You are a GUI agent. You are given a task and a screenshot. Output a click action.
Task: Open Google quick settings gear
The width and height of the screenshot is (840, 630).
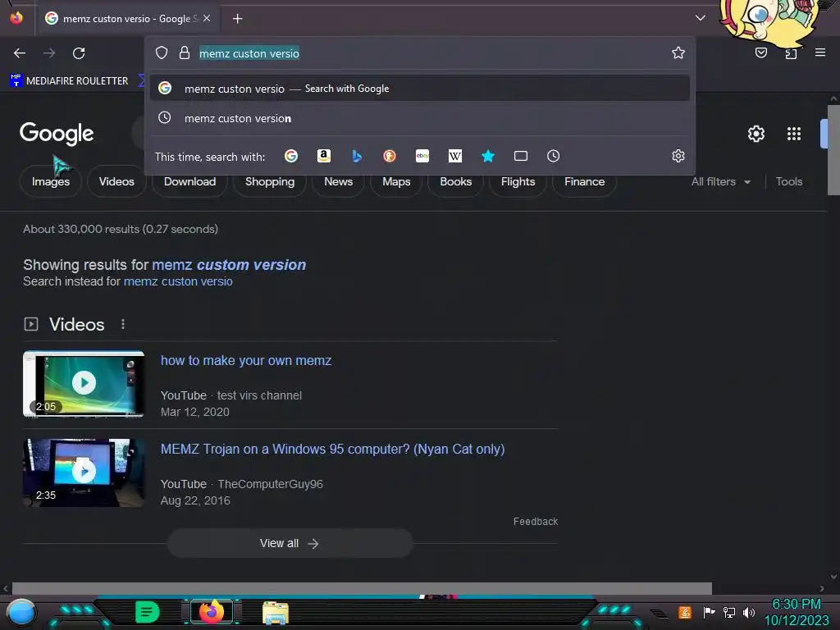coord(756,134)
